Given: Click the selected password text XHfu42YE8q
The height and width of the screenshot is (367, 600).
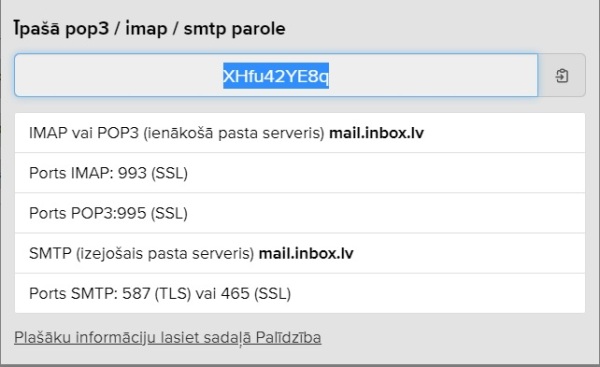Looking at the screenshot, I should [276, 76].
